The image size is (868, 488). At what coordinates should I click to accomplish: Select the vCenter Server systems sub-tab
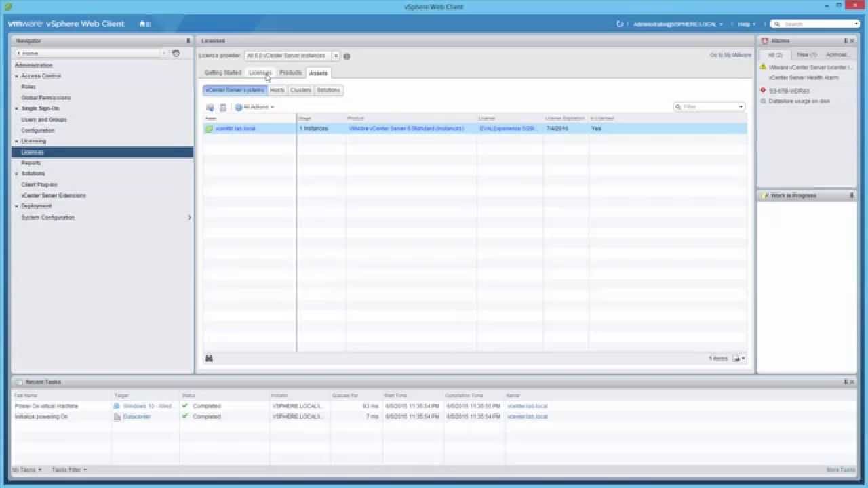[x=235, y=90]
